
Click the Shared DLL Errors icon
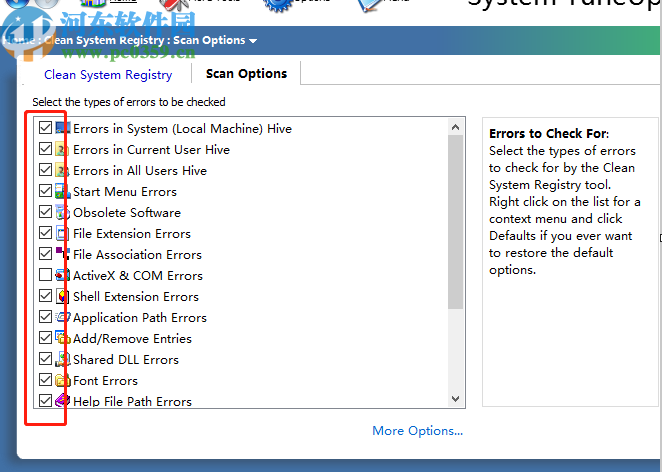click(62, 359)
